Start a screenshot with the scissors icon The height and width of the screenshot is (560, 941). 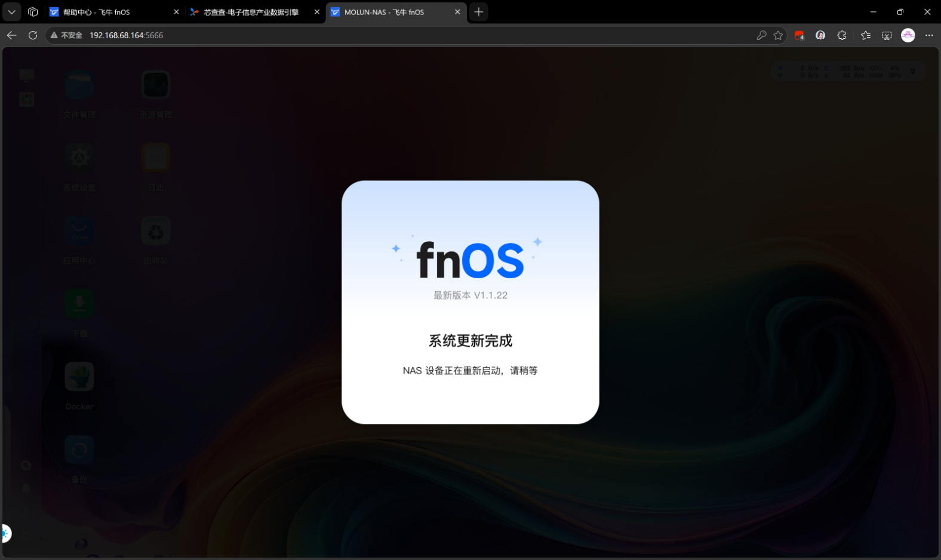(x=887, y=35)
